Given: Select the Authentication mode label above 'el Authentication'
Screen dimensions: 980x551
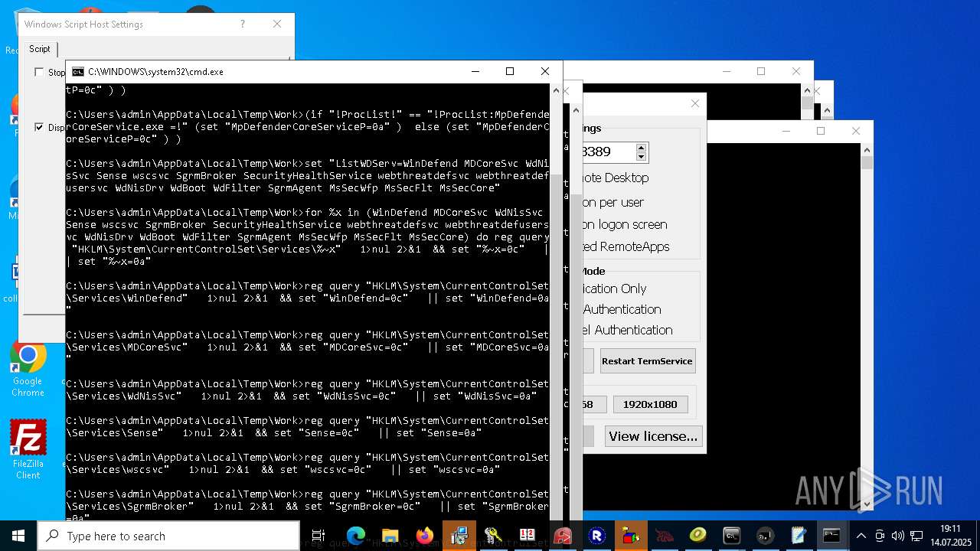Looking at the screenshot, I should point(622,309).
